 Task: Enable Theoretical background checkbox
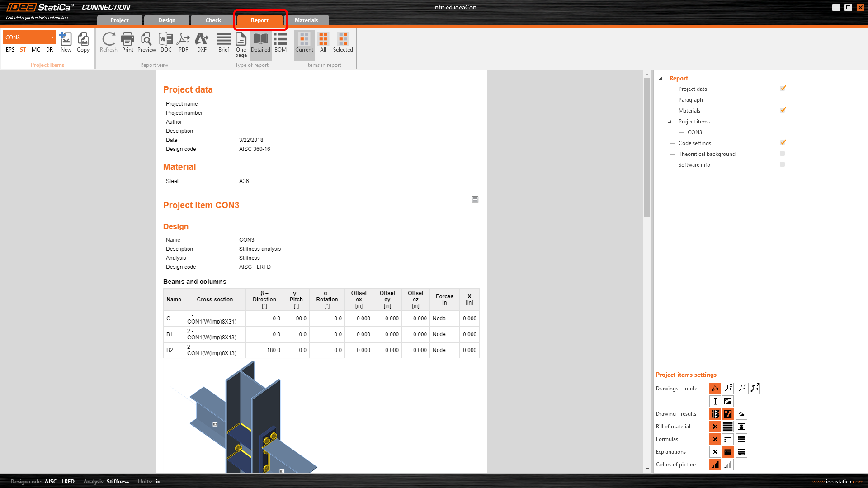point(783,154)
